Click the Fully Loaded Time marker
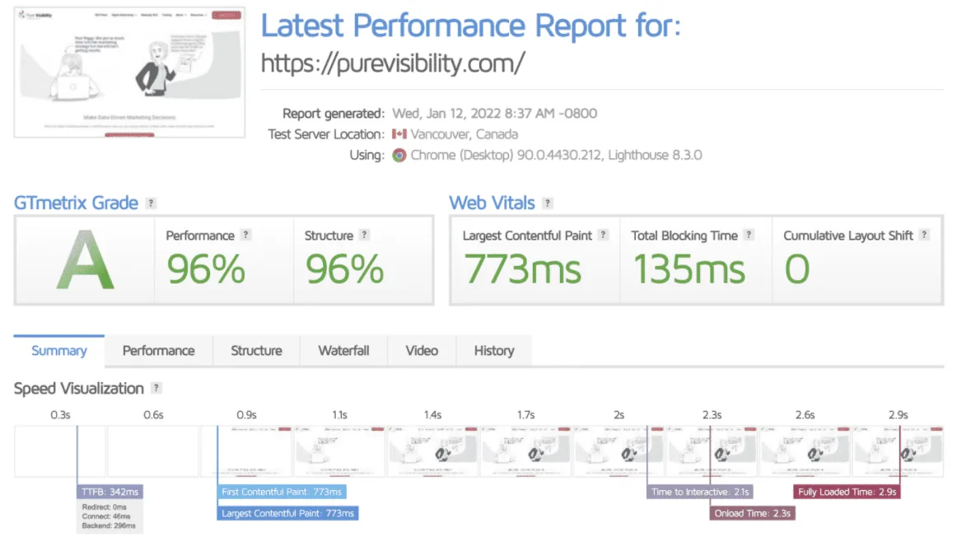Viewport: 957px width, 560px height. click(847, 492)
